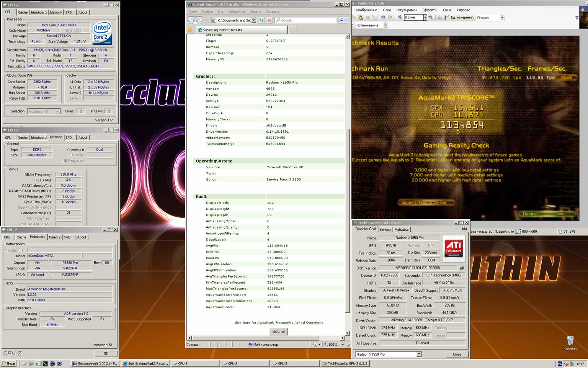Open the Избранное menu in Internet Explorer
Viewport: 588px width, 368px height.
pos(237,11)
